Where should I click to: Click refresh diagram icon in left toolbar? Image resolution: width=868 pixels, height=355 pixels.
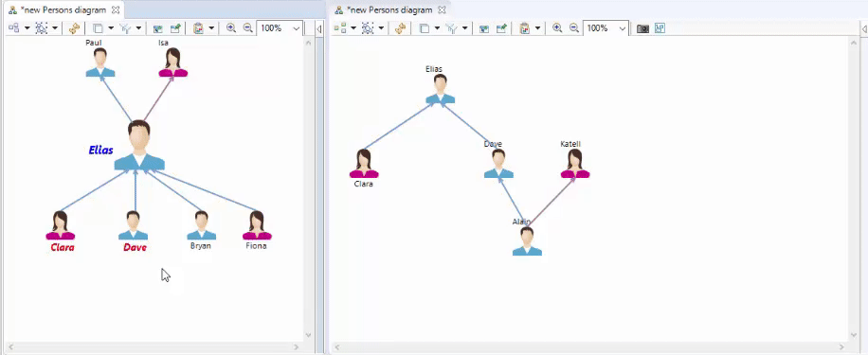coord(74,28)
